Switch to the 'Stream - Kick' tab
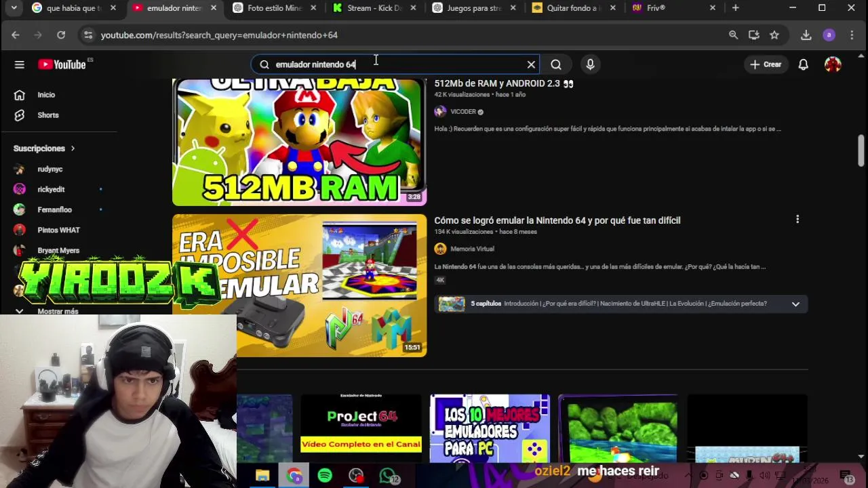Viewport: 868px width, 488px height. point(374,8)
